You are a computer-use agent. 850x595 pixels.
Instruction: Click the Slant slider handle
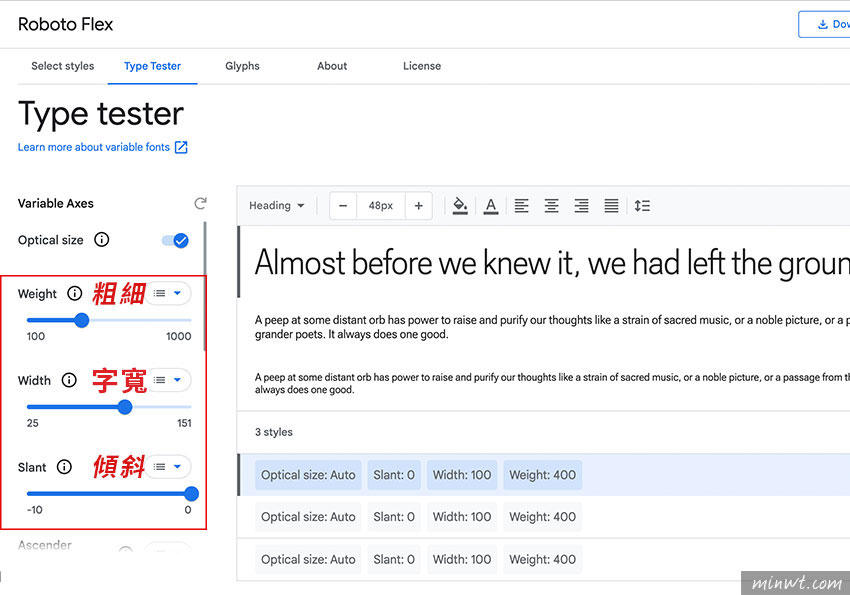(x=191, y=494)
